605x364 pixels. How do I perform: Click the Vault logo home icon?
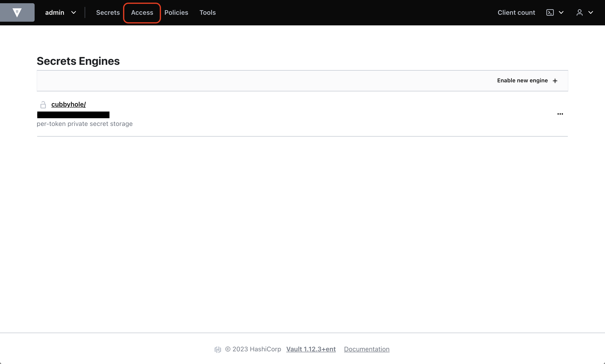click(17, 12)
